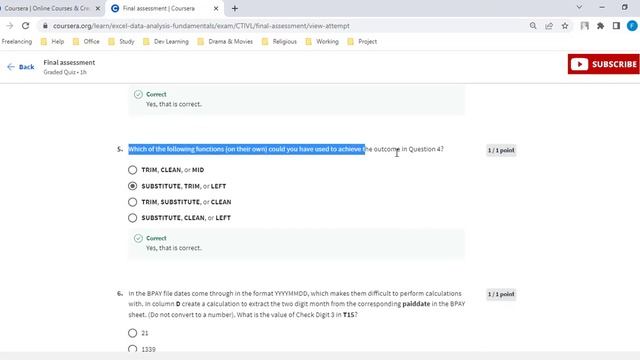Screen dimensions: 640x360
Task: Click the YouTube Subscribe button
Action: click(604, 64)
